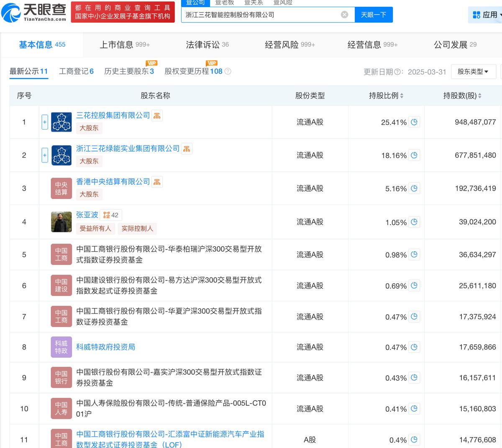The height and width of the screenshot is (448, 502).
Task: Switch to 经营信息 tab
Action: point(373,45)
